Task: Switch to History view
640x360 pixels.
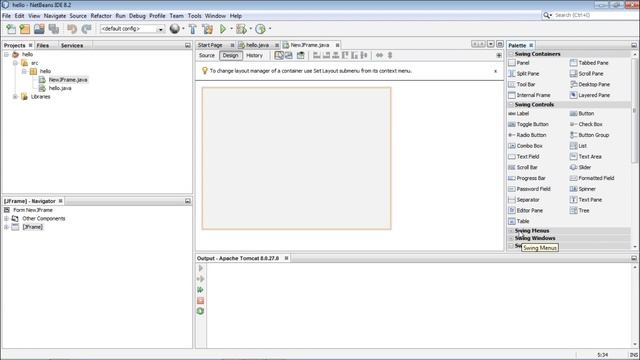Action: pyautogui.click(x=254, y=55)
